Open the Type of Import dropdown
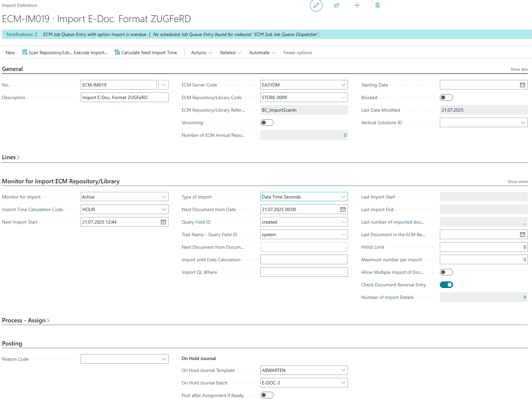532x399 pixels. (x=343, y=197)
